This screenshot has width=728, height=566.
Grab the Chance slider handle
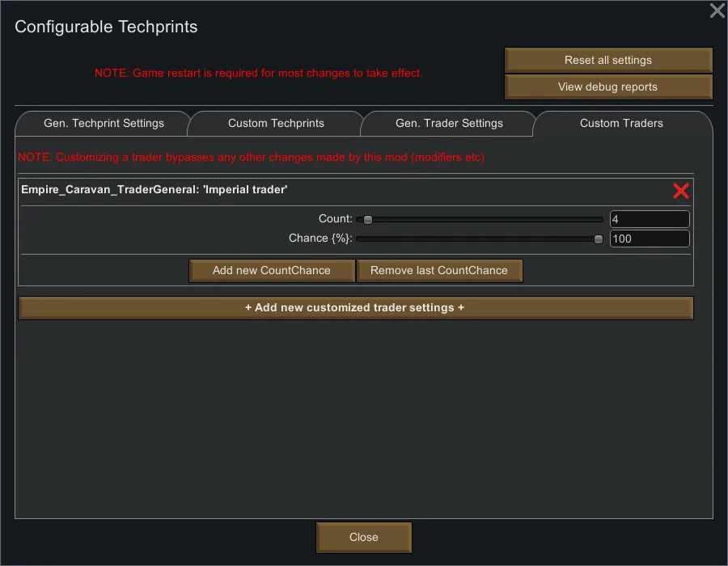(599, 239)
